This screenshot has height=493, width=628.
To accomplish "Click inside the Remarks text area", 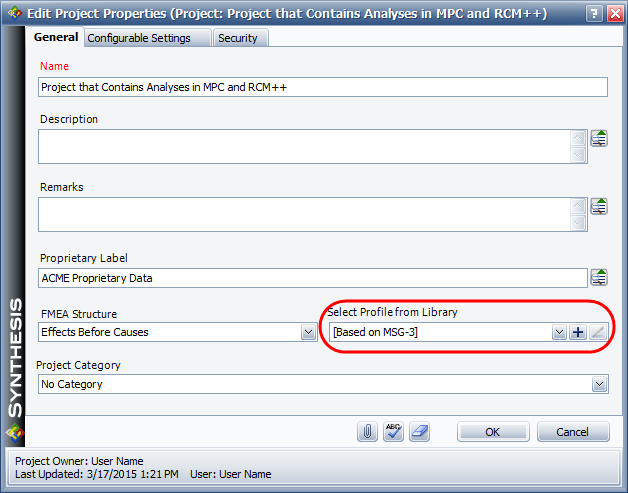I will coord(300,214).
